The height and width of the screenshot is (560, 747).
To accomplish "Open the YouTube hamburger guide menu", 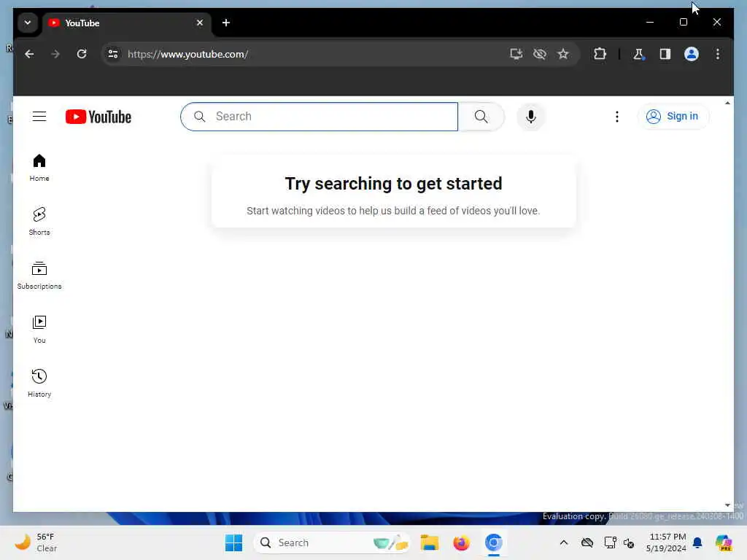I will (39, 116).
